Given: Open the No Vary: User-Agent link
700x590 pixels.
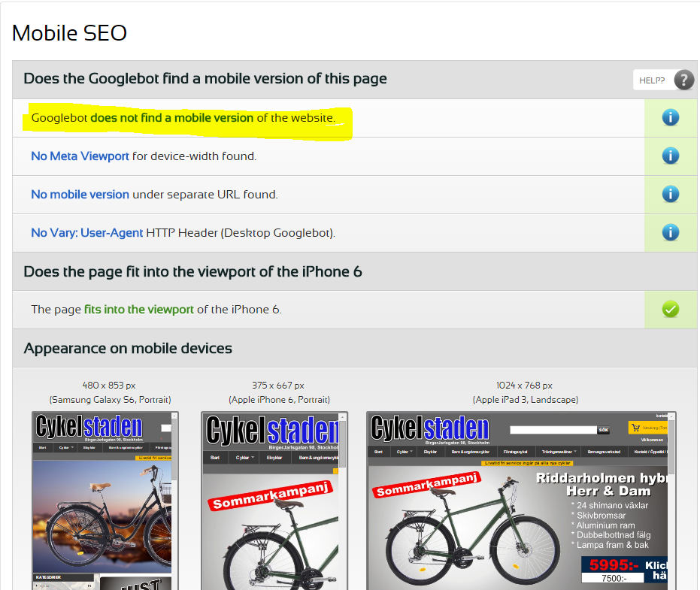Looking at the screenshot, I should (87, 233).
